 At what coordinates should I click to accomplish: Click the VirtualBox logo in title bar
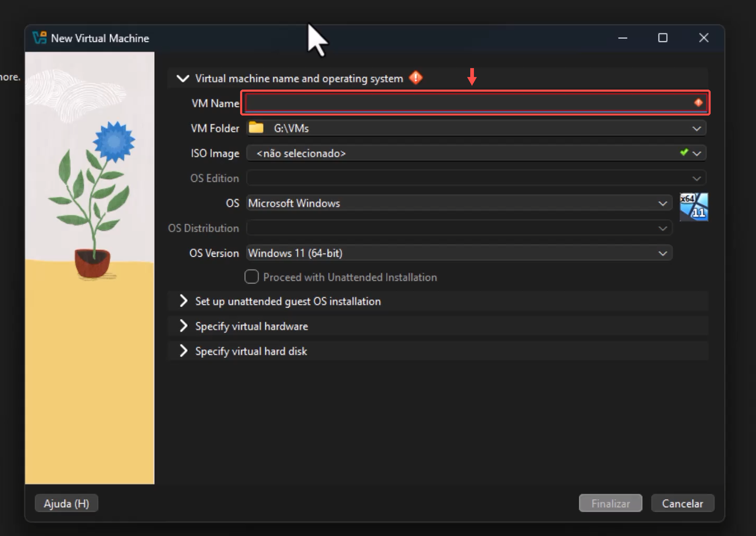coord(40,38)
